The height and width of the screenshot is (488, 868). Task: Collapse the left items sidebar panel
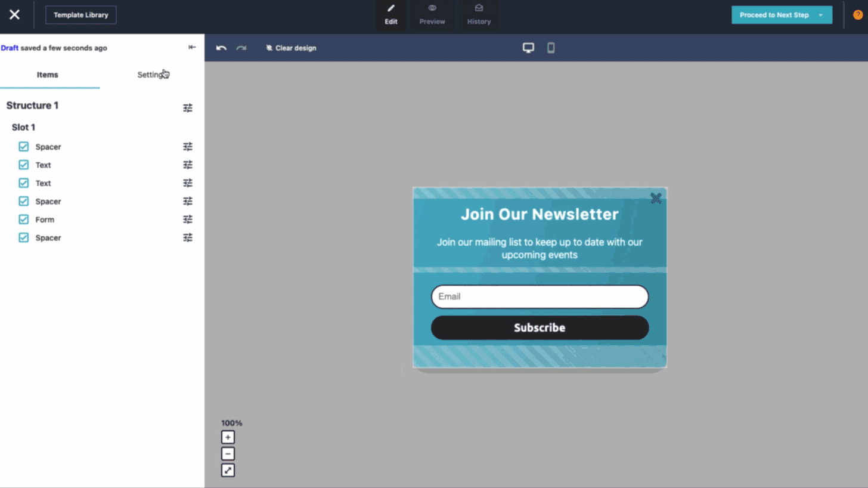click(191, 47)
